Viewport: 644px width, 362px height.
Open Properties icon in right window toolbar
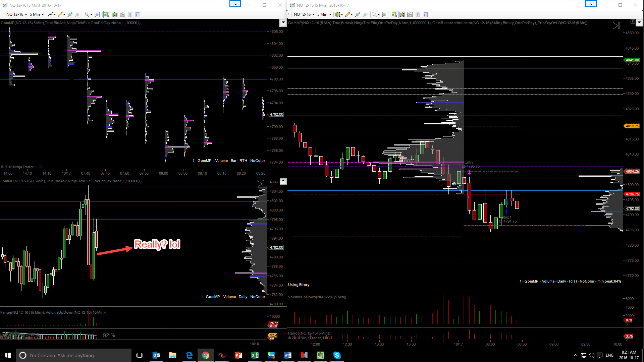pos(425,14)
